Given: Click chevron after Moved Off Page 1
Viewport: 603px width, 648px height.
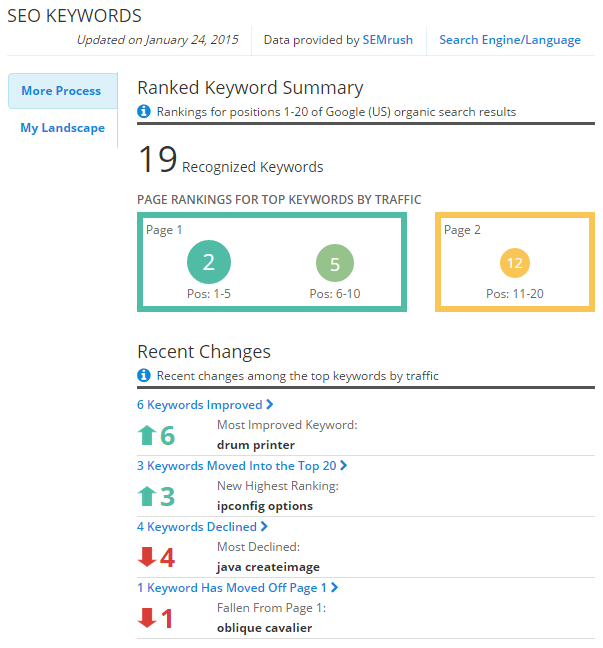Looking at the screenshot, I should click(334, 587).
